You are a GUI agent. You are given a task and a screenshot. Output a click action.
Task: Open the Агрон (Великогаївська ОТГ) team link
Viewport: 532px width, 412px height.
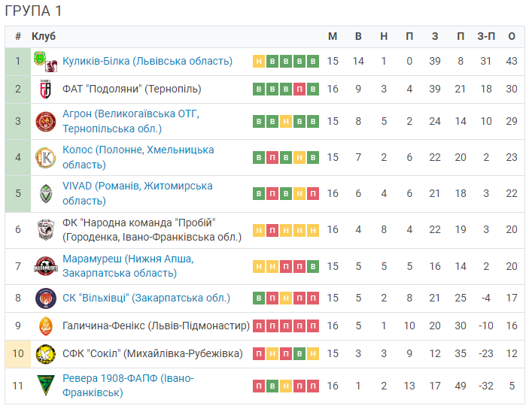[131, 121]
